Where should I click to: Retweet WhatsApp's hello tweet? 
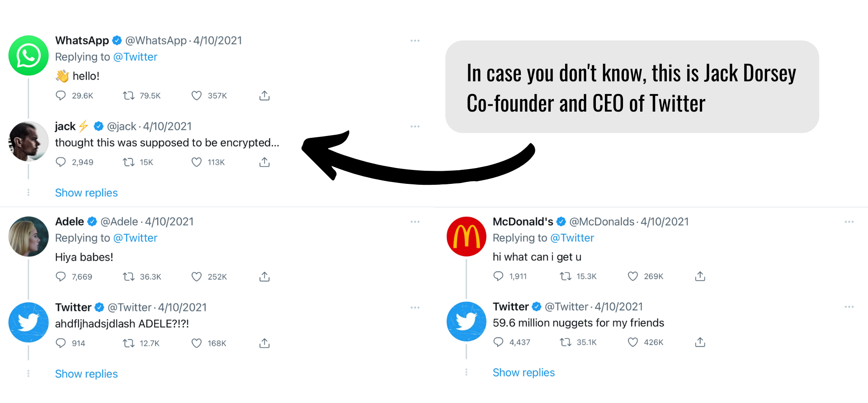point(129,96)
